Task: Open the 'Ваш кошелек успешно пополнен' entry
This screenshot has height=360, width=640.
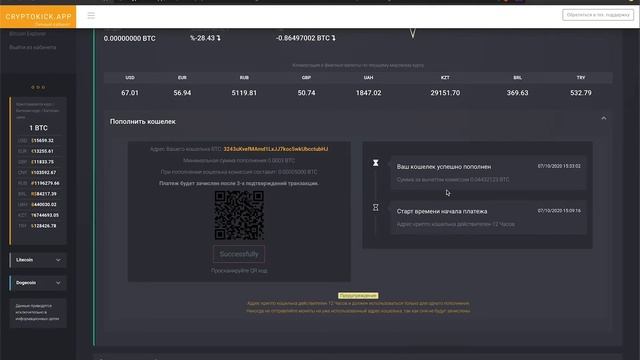Action: click(x=488, y=173)
